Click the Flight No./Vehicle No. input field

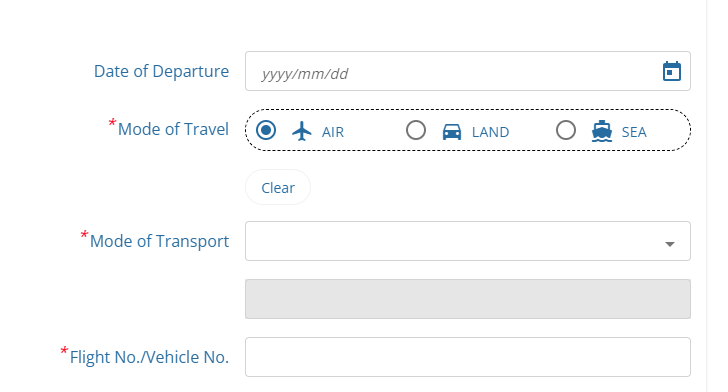tap(468, 357)
